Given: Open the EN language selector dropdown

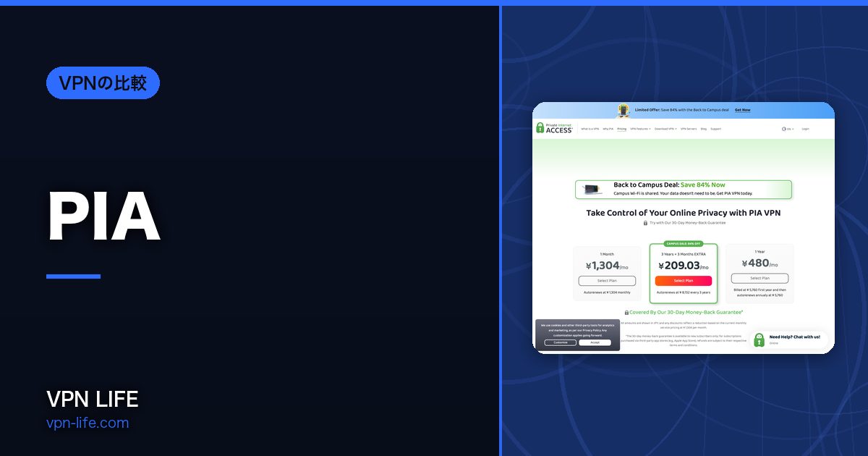Looking at the screenshot, I should coord(790,129).
